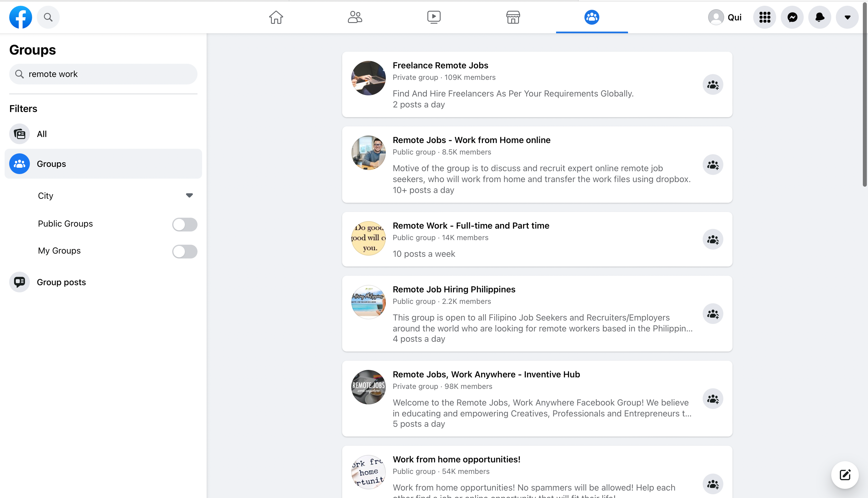The height and width of the screenshot is (498, 868).
Task: Open Remote Work - Full-time and Part time
Action: tap(470, 226)
